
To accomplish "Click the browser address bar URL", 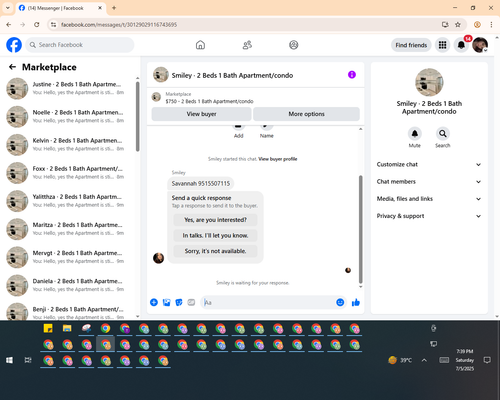I will (119, 25).
